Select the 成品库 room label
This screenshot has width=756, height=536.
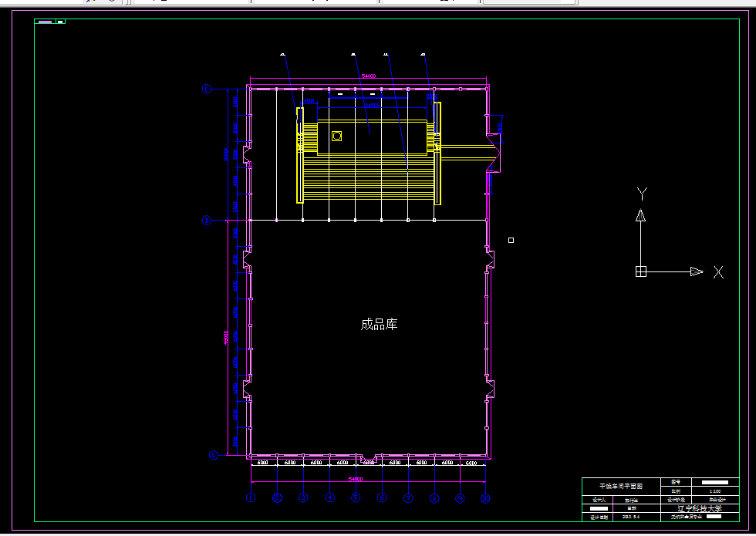[379, 325]
